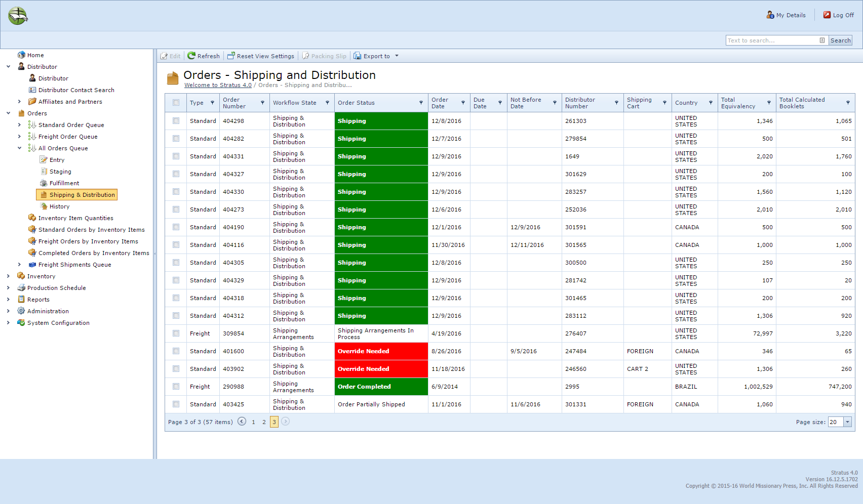Image resolution: width=863 pixels, height=504 pixels.
Task: Click Affiliates and Partners folder icon
Action: click(32, 101)
